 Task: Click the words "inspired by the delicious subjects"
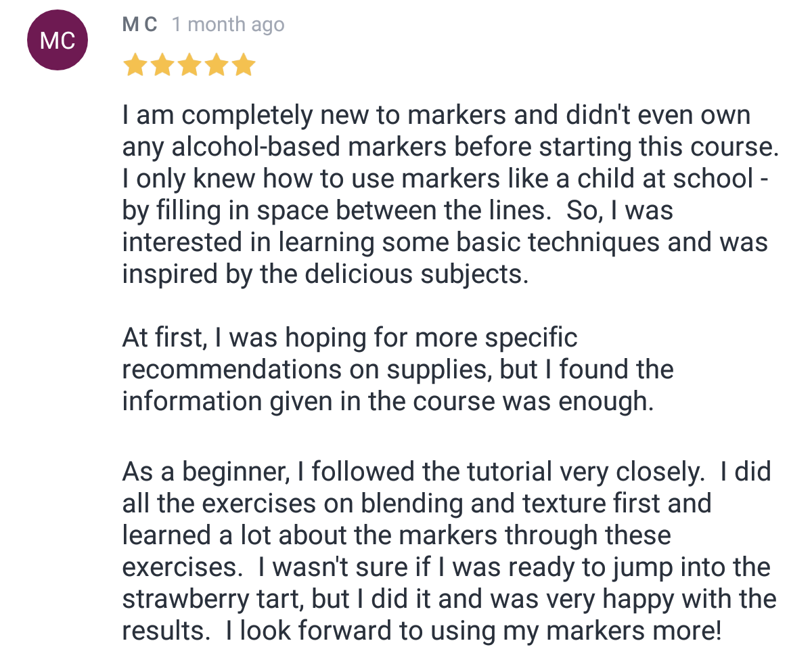pyautogui.click(x=325, y=274)
